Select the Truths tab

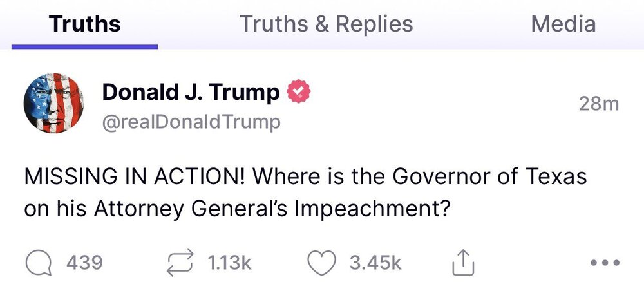84,24
